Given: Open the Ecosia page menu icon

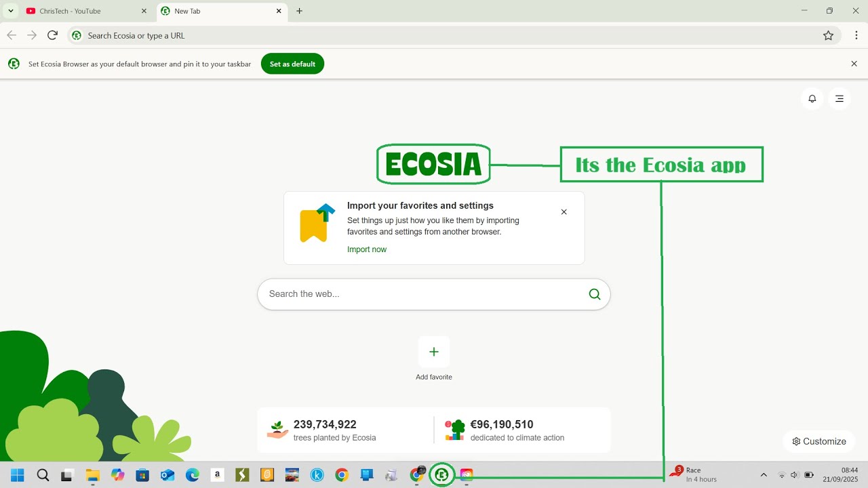Looking at the screenshot, I should [x=840, y=98].
